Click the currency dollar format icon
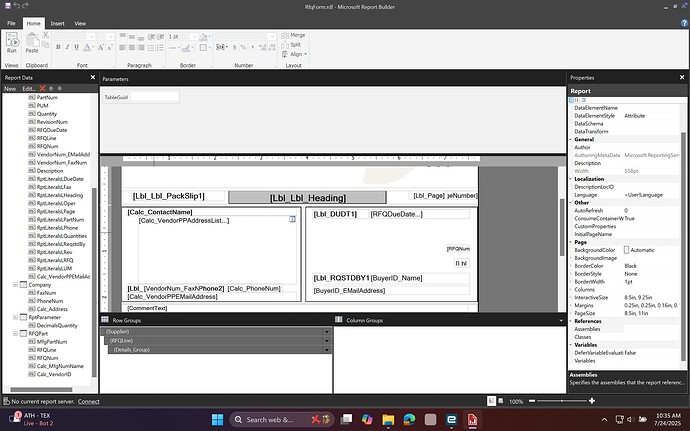The height and width of the screenshot is (431, 690). (235, 47)
